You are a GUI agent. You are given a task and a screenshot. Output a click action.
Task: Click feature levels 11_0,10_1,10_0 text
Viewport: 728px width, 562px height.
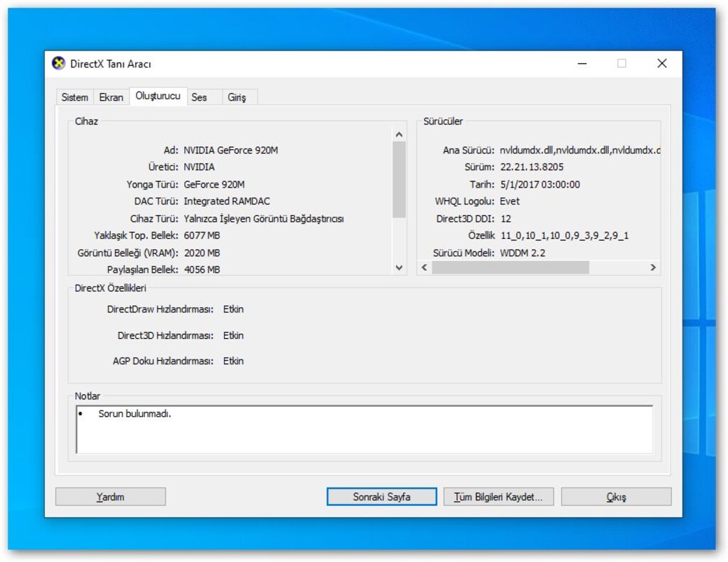564,236
